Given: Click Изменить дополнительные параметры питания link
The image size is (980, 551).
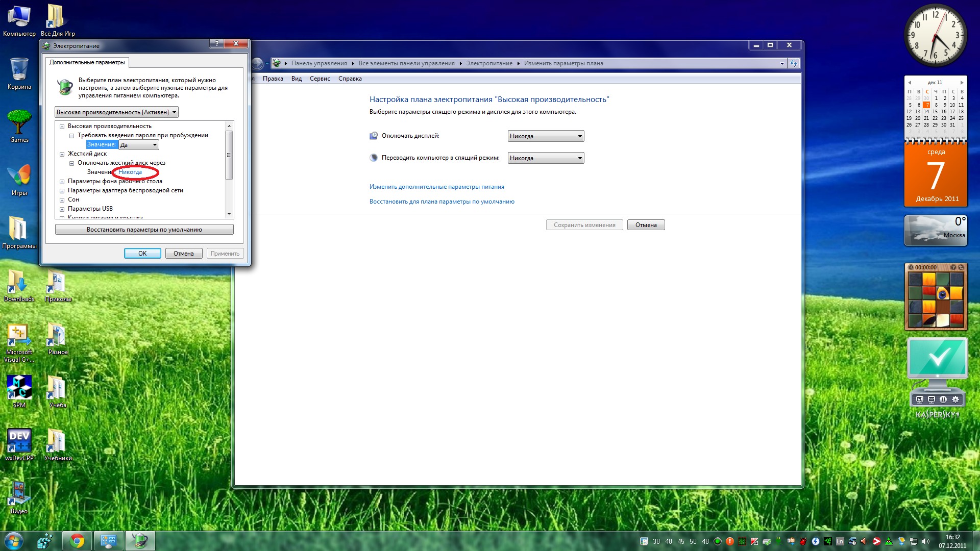Looking at the screenshot, I should pos(436,187).
